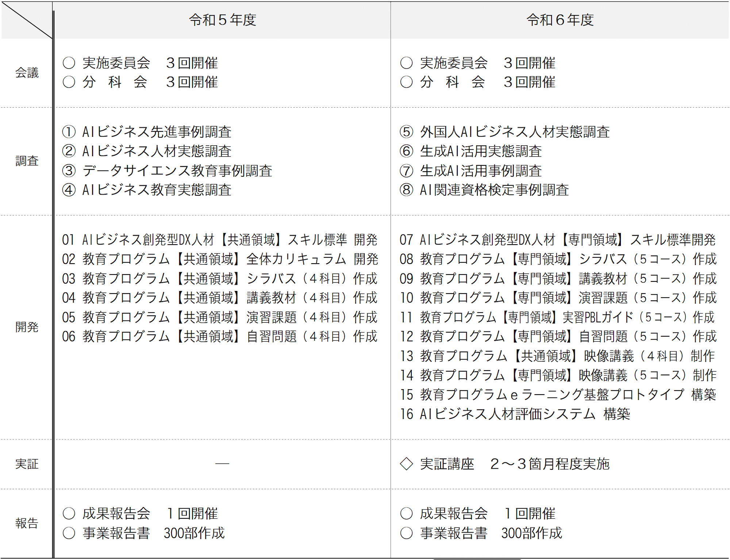730x560 pixels.
Task: Click line 14 専門領域 映像講義(5コース)制作
Action: 558,375
